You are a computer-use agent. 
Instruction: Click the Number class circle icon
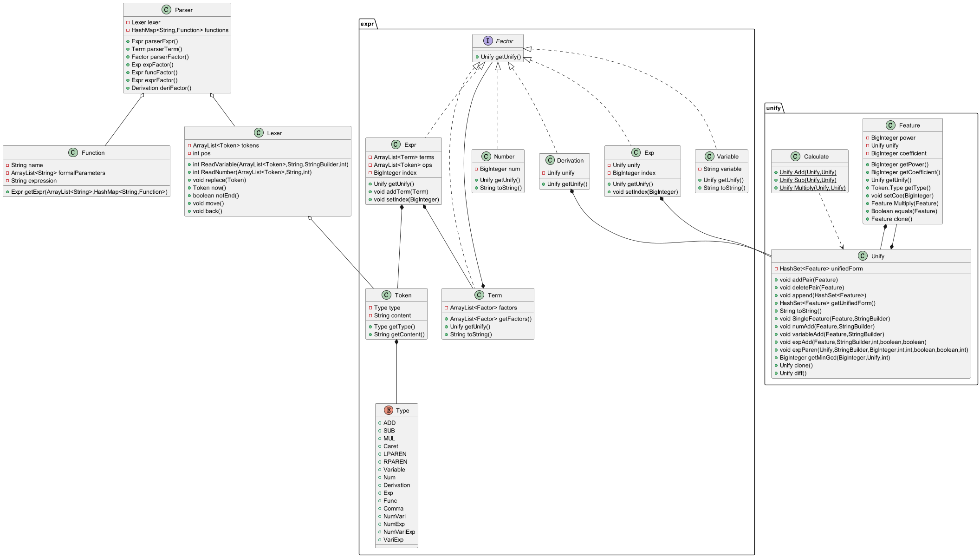[x=486, y=157]
